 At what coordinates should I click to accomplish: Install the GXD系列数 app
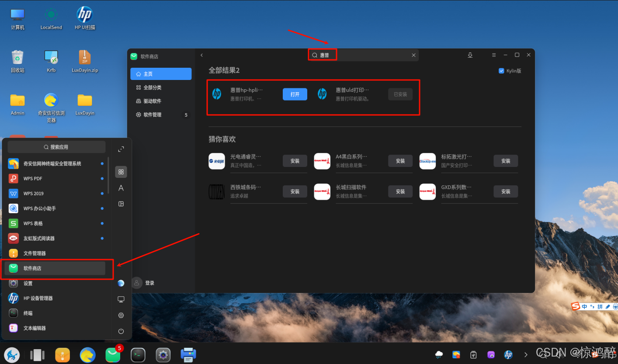[x=506, y=191]
